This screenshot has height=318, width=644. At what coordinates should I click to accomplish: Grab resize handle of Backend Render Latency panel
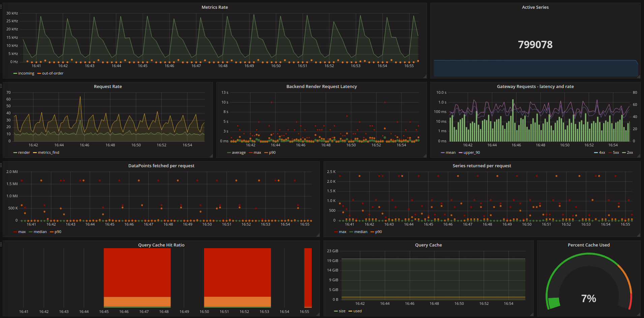point(425,156)
